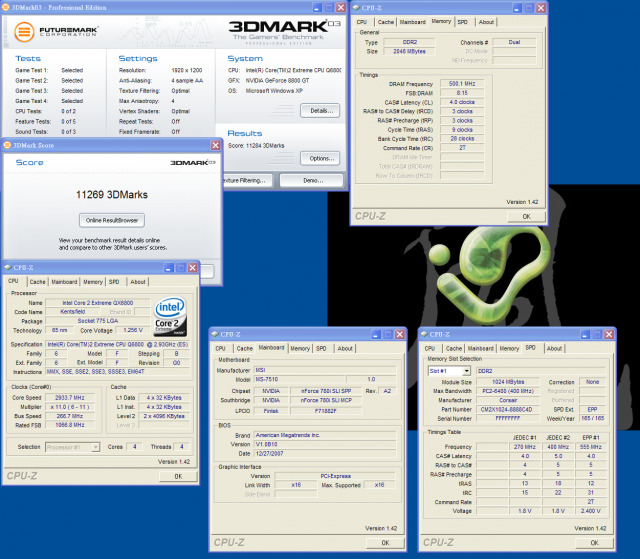640x559 pixels.
Task: Click the Demo... button in 3DMark03
Action: tap(312, 180)
